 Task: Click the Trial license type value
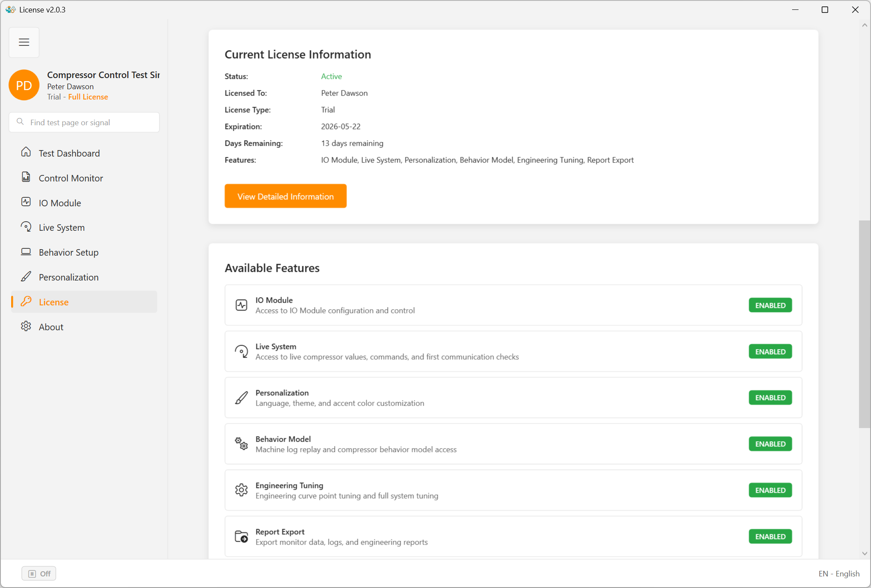pyautogui.click(x=328, y=110)
